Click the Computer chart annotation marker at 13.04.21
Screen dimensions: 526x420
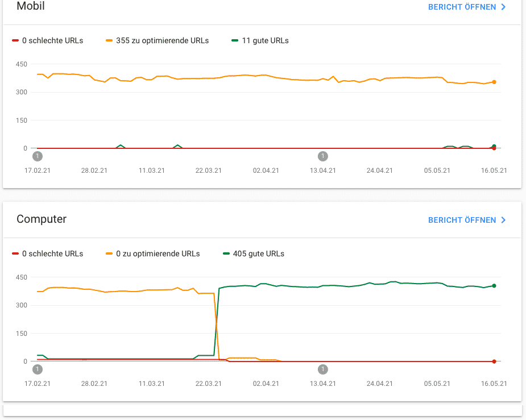(x=323, y=369)
